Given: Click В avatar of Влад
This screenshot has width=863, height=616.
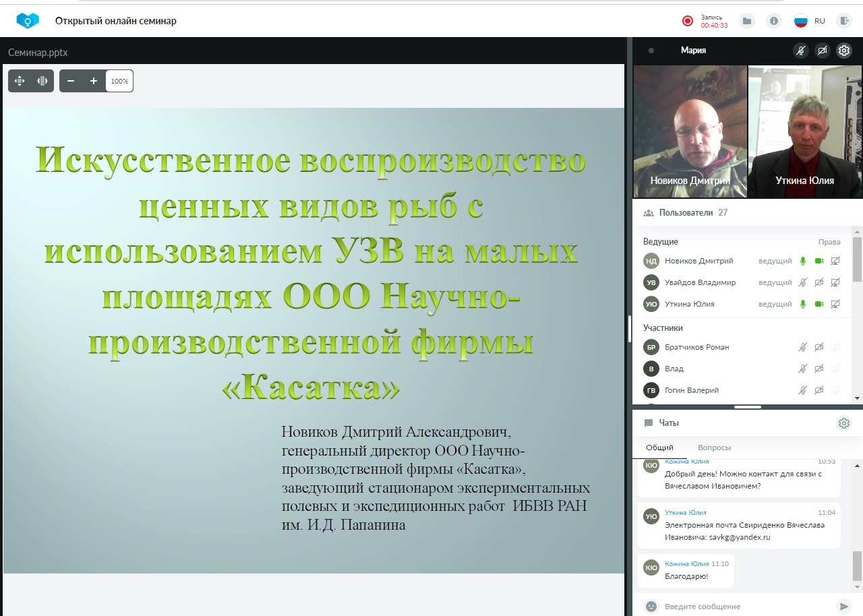Looking at the screenshot, I should (x=651, y=369).
